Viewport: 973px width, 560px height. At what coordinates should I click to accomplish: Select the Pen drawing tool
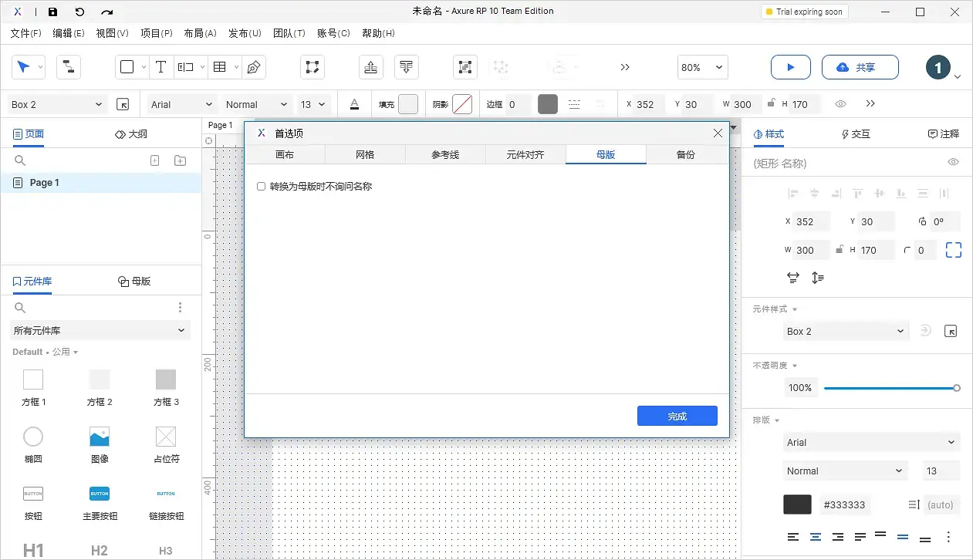click(x=254, y=67)
